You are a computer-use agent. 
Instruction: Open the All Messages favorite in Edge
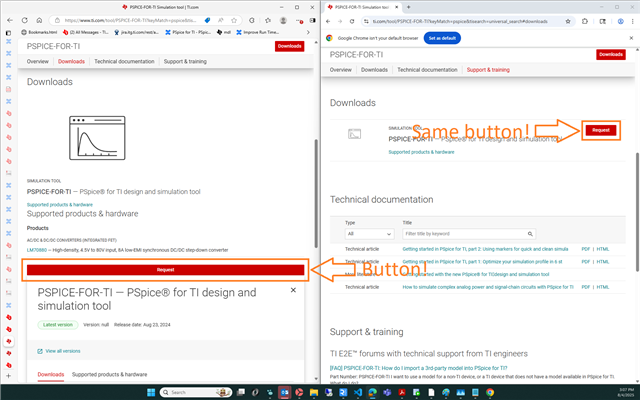point(86,32)
